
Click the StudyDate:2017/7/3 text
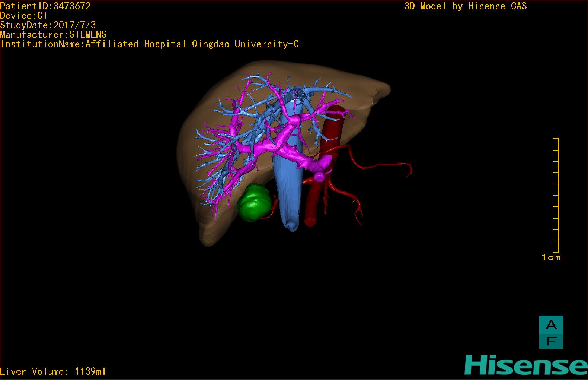pyautogui.click(x=48, y=25)
